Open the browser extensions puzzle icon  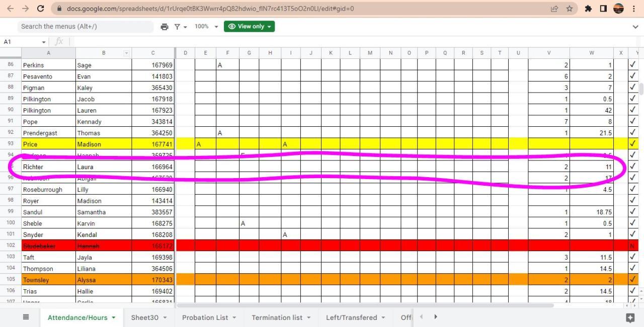point(588,9)
